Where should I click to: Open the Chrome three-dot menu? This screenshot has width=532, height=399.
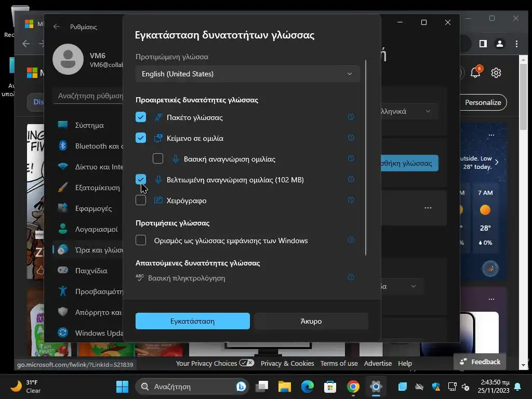pyautogui.click(x=516, y=44)
